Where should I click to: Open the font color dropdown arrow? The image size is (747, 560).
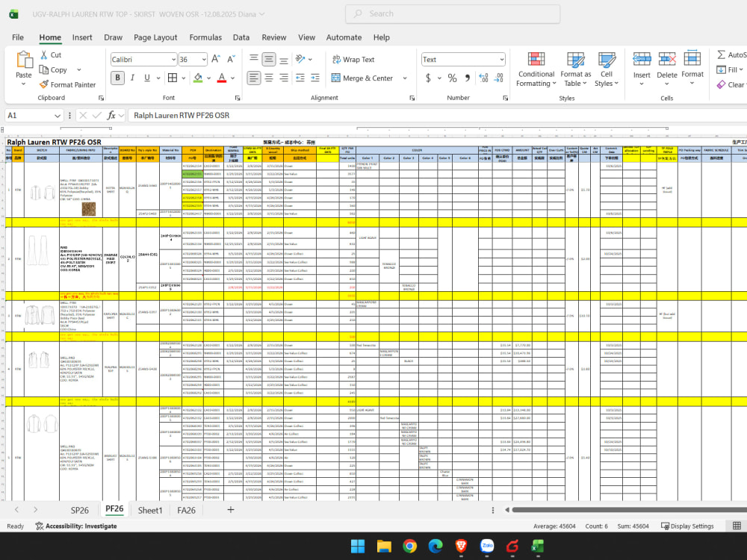click(232, 78)
